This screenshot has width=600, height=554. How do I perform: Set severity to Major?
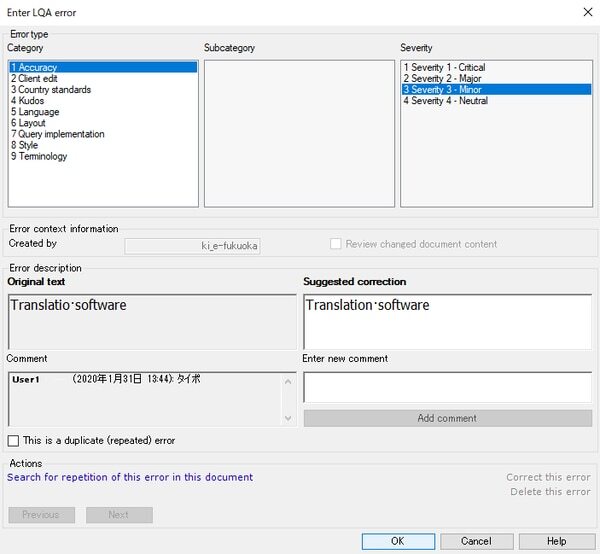click(441, 79)
